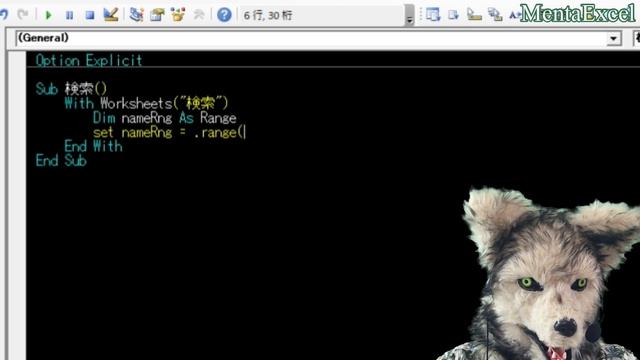Image resolution: width=640 pixels, height=360 pixels.
Task: Click margin indicator bar beside "Sub 検索()"
Action: coord(17,89)
